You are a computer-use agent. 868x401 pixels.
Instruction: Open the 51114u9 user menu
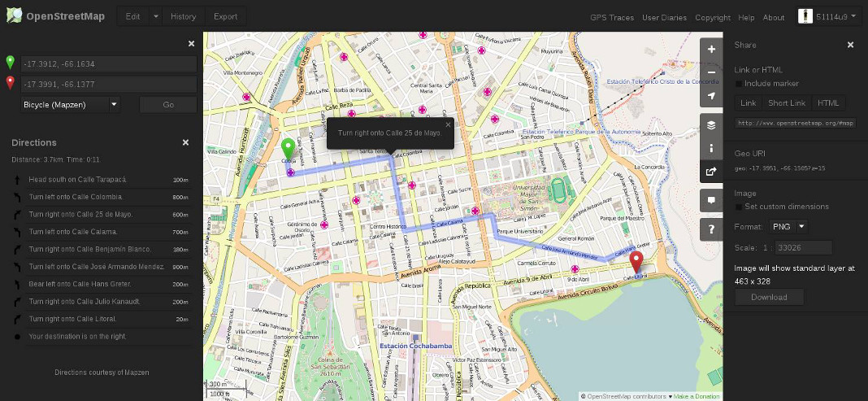[829, 16]
